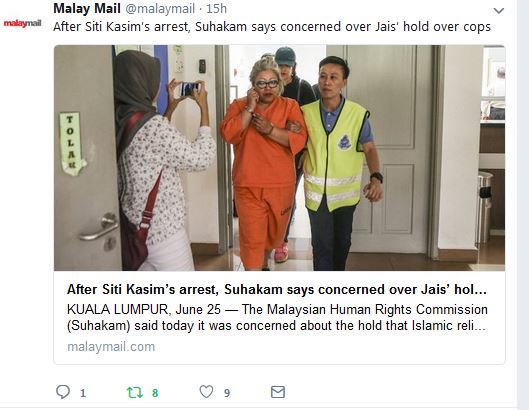Viewport: 529px width, 410px height.
Task: Click the officer in yellow vest
Action: coord(341,164)
